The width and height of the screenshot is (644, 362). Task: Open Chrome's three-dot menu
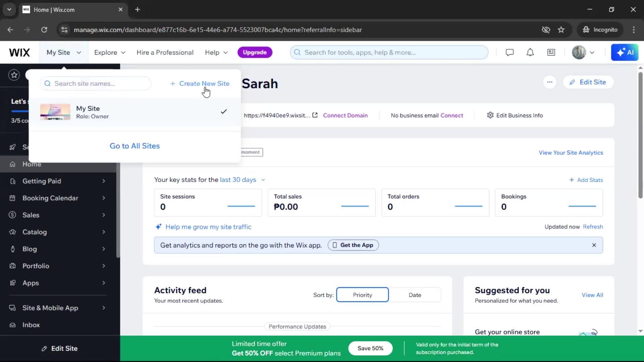tap(633, 30)
